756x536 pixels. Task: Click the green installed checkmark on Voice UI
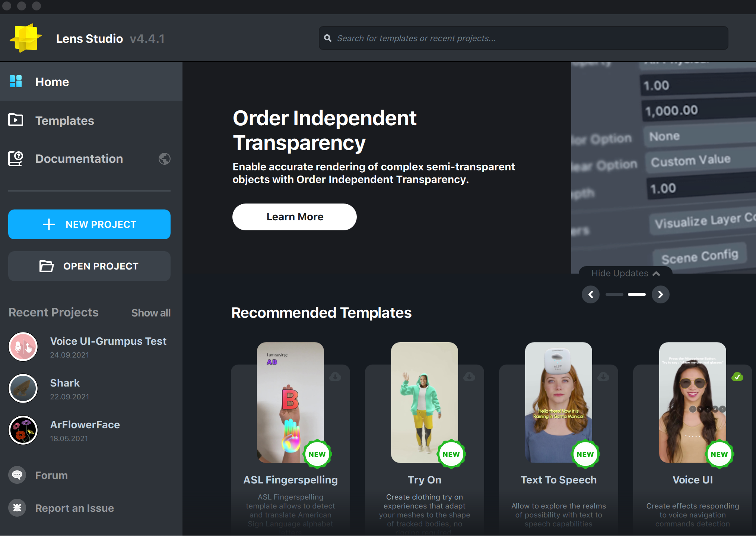737,376
